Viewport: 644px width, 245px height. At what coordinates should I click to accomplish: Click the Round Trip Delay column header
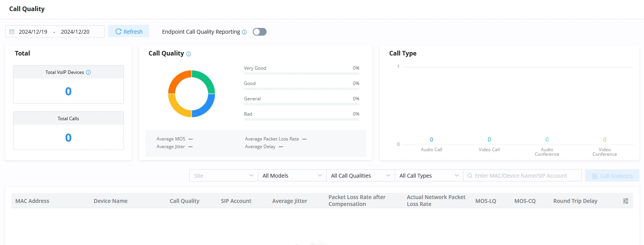coord(575,201)
